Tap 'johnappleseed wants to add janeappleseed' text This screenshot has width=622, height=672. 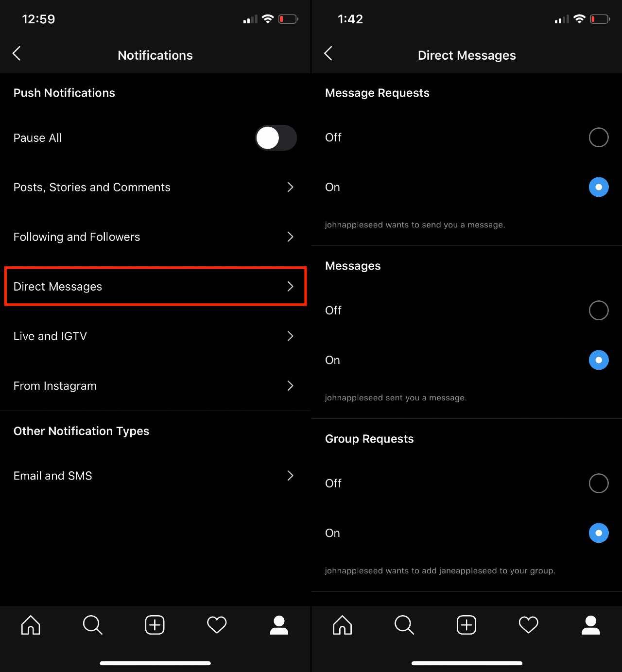[440, 571]
